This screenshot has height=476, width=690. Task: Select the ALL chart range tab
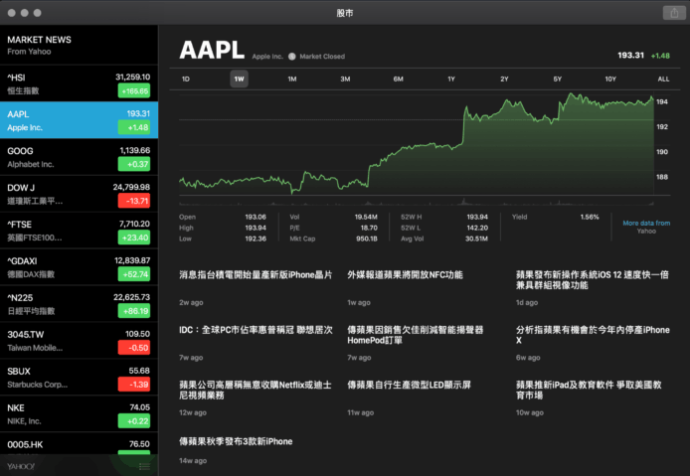coord(663,79)
